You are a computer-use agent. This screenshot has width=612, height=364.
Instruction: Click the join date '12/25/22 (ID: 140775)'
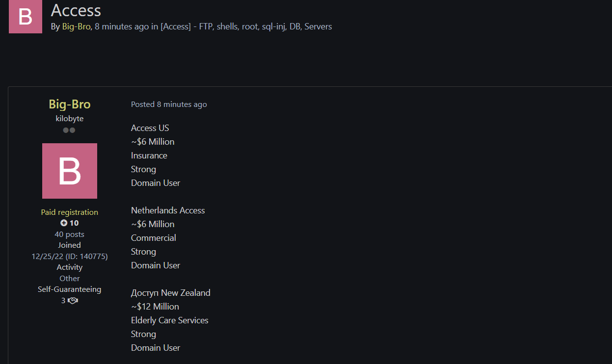pyautogui.click(x=70, y=256)
